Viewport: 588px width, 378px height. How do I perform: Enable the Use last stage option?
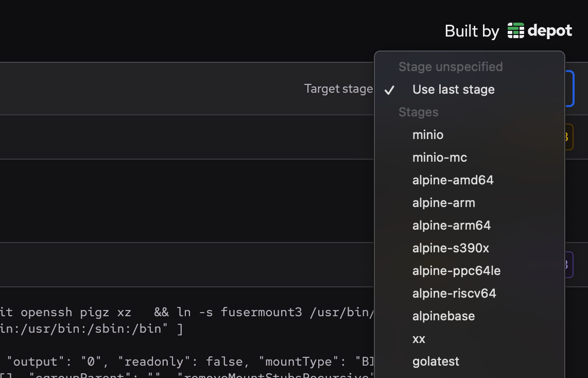pyautogui.click(x=453, y=89)
